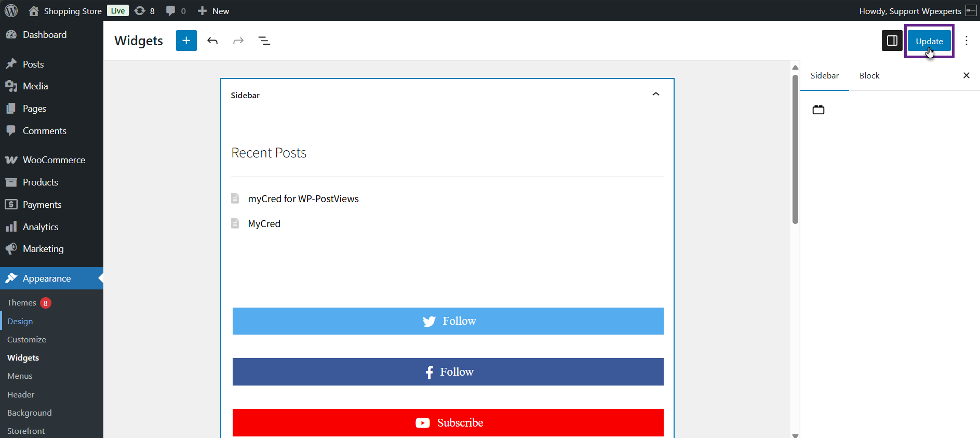Close the settings sidebar panel
The width and height of the screenshot is (980, 438).
click(x=966, y=76)
